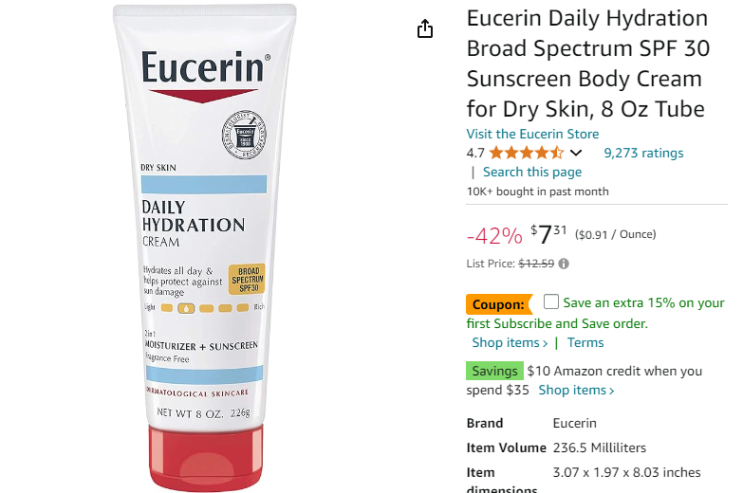Click the star rating icons

click(x=526, y=153)
